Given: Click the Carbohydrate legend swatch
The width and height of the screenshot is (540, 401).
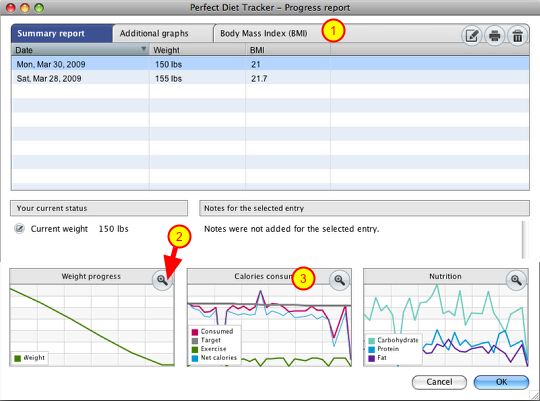Looking at the screenshot, I should tap(372, 341).
